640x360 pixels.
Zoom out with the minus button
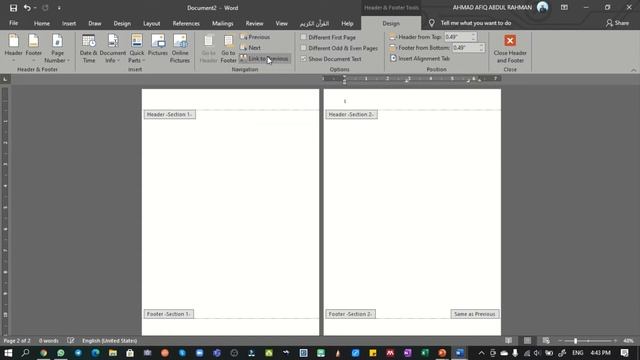pos(560,340)
